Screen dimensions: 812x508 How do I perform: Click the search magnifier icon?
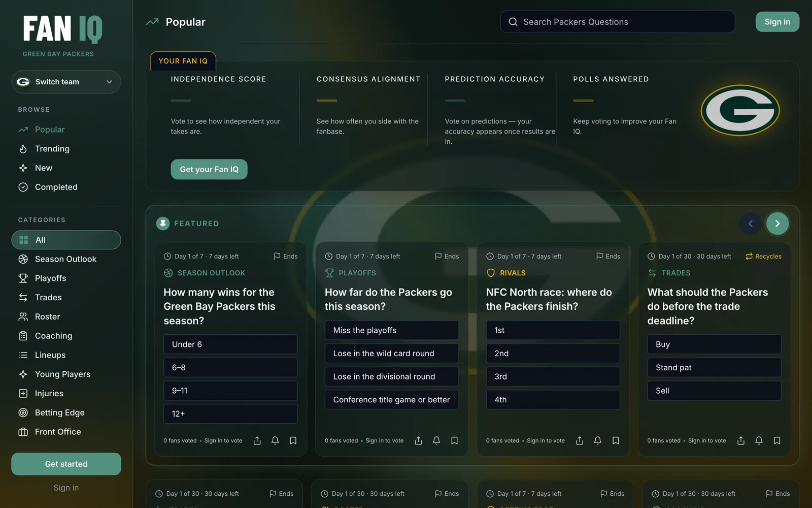[x=513, y=22]
